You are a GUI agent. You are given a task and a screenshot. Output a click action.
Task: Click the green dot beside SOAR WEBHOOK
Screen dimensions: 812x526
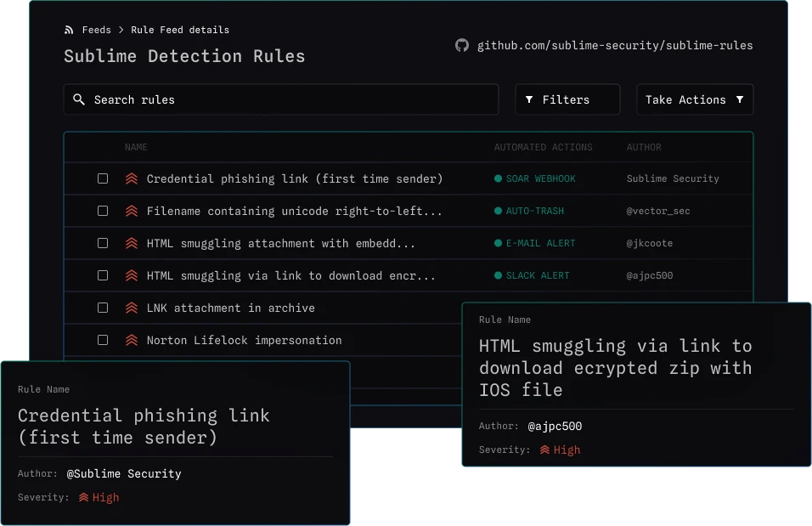point(499,178)
